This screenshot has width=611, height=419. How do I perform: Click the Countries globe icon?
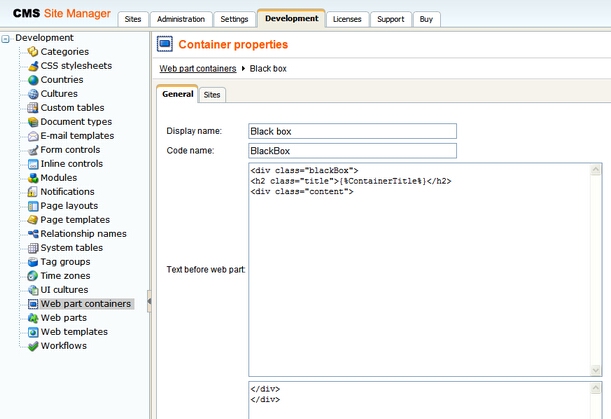point(33,80)
